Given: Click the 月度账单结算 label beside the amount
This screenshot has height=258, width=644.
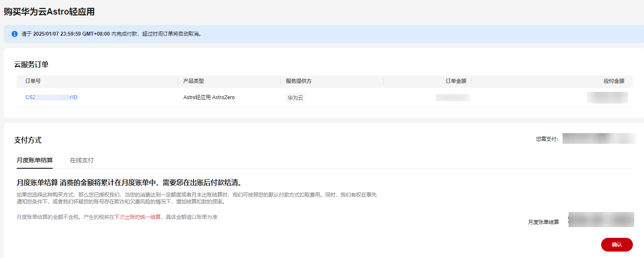Looking at the screenshot, I should [x=543, y=222].
